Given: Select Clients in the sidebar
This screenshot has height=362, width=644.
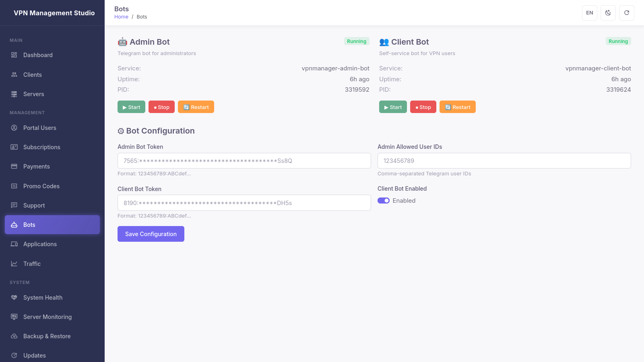Looking at the screenshot, I should click(x=32, y=74).
